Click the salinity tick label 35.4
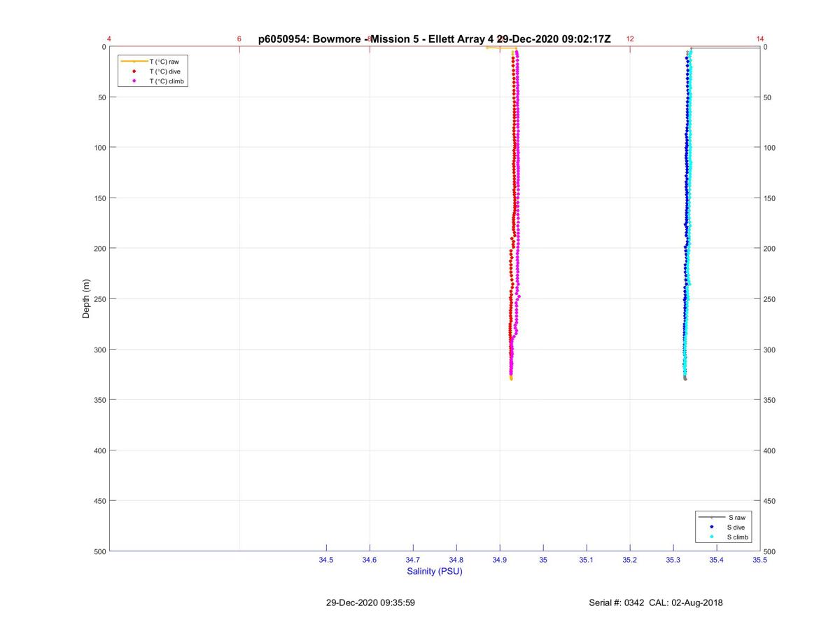 click(717, 560)
